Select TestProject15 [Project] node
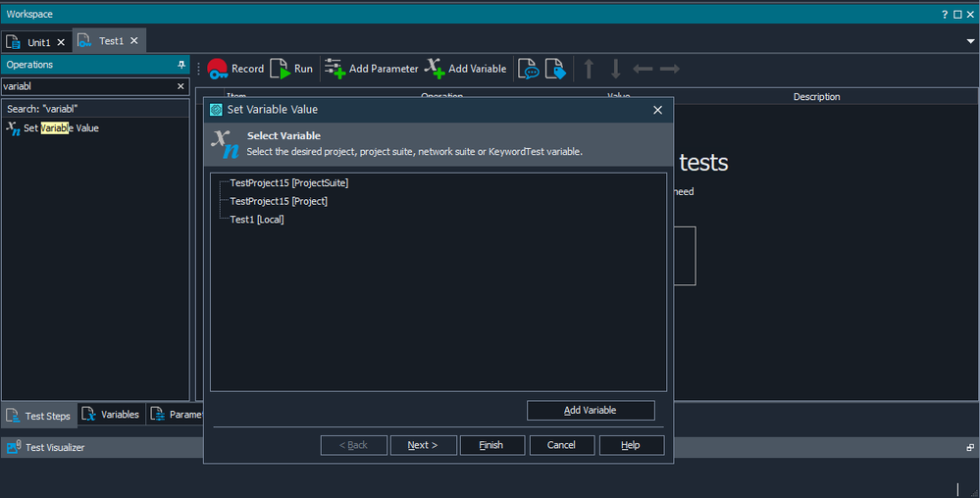Screen dimensions: 980x498 [x=278, y=201]
